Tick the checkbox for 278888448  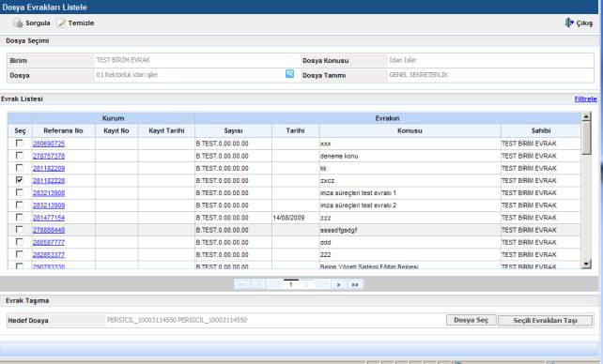[19, 229]
